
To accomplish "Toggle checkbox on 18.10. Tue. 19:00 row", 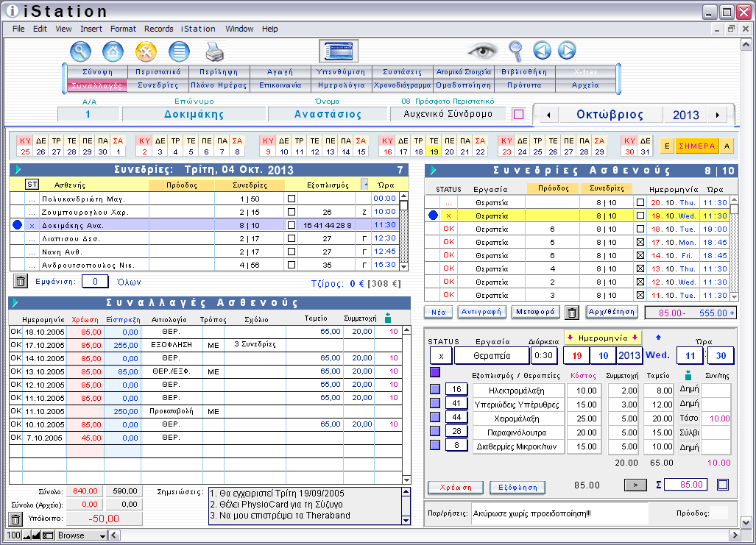I will [640, 229].
